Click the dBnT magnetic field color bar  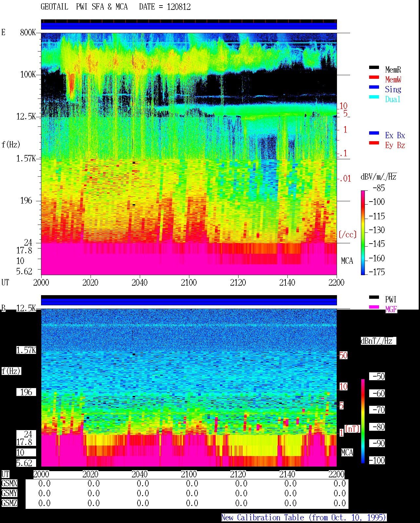pyautogui.click(x=363, y=421)
